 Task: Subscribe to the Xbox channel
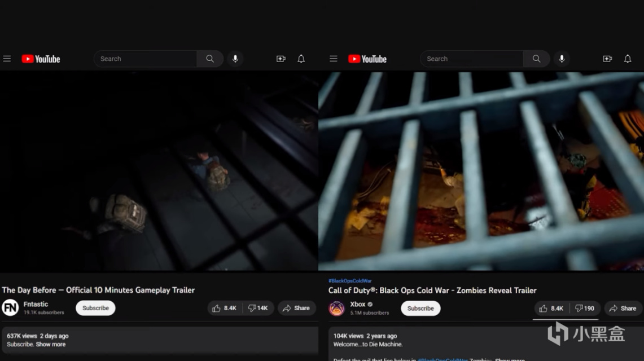420,309
